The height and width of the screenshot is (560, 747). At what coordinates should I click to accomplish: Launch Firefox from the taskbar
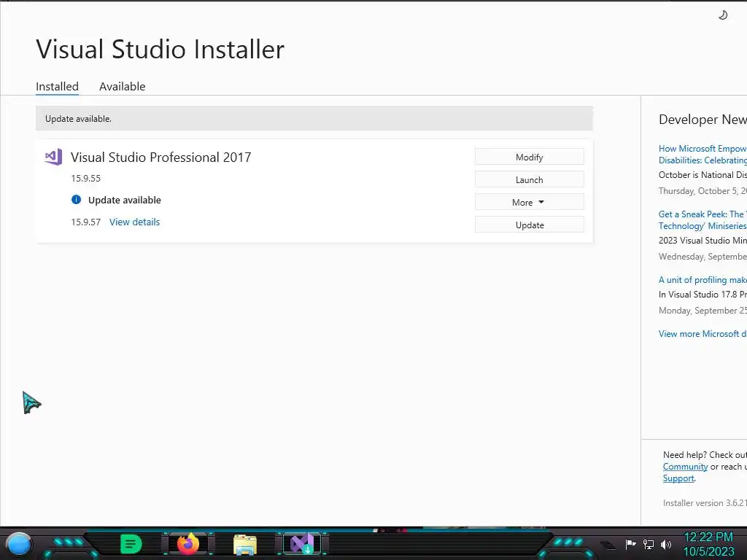[x=188, y=544]
